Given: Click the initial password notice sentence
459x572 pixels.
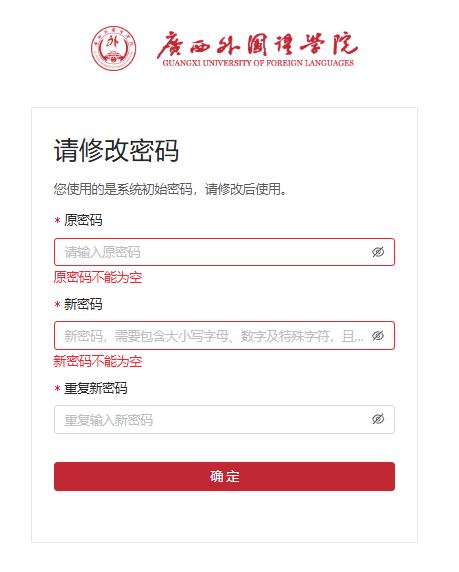Looking at the screenshot, I should 170,189.
